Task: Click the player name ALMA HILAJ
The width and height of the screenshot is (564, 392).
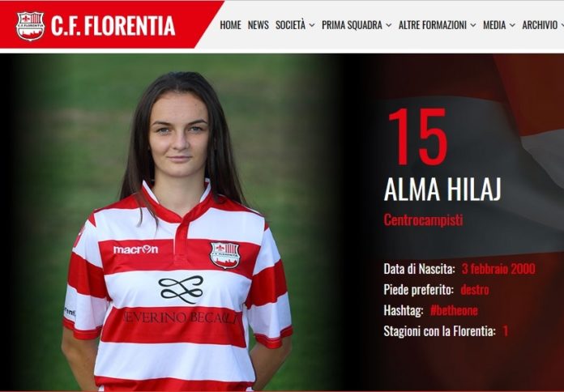Action: pos(442,190)
